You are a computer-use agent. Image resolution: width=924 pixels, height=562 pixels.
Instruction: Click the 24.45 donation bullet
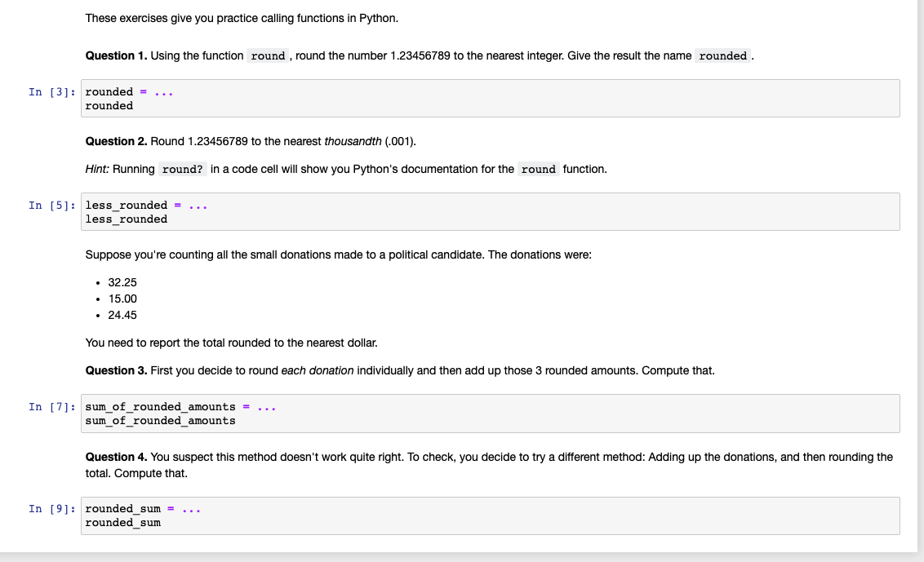tap(122, 315)
